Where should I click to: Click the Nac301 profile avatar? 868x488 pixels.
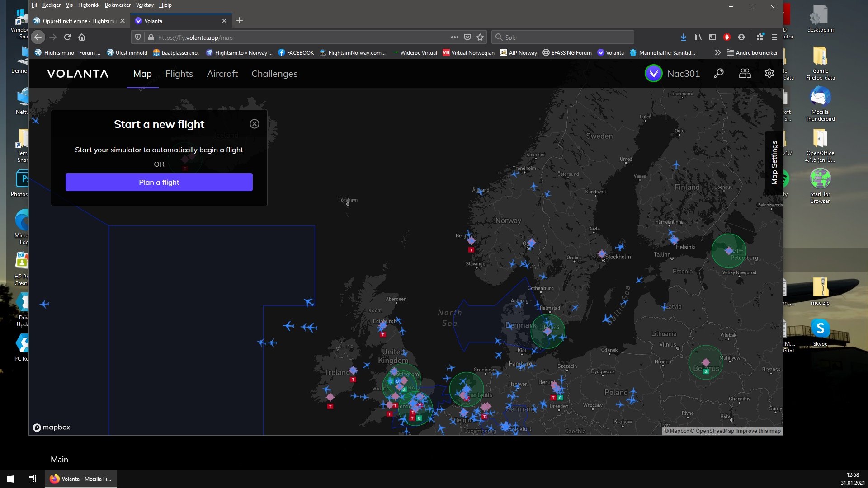(653, 73)
